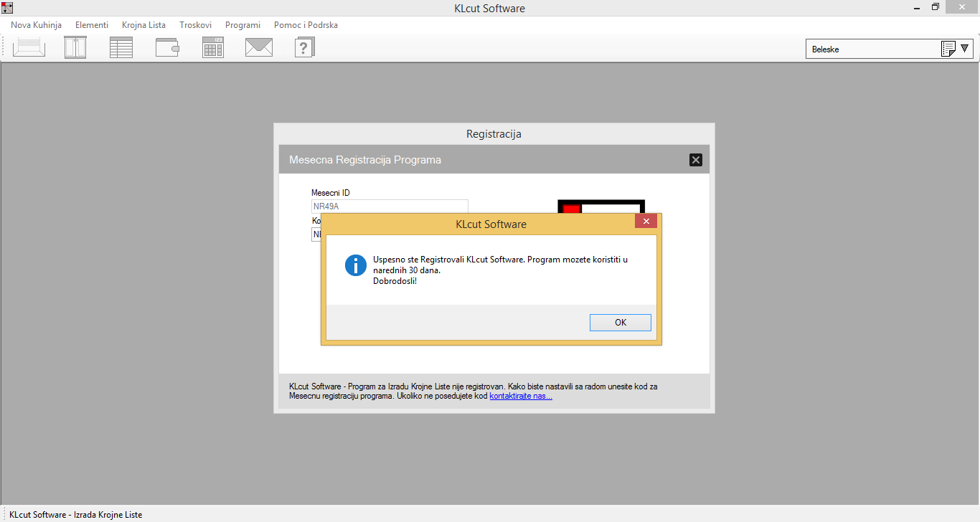Screen dimensions: 980x522
Task: Click the envelope mail toolbar icon
Action: (259, 48)
